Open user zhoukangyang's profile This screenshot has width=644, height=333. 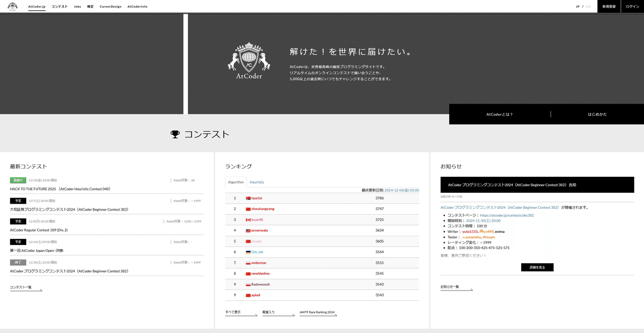point(262,209)
